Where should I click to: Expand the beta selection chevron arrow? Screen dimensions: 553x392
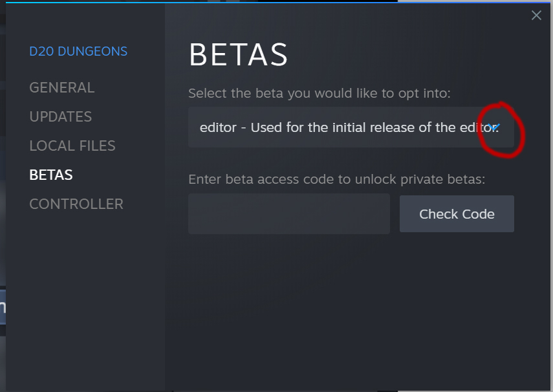(x=493, y=127)
